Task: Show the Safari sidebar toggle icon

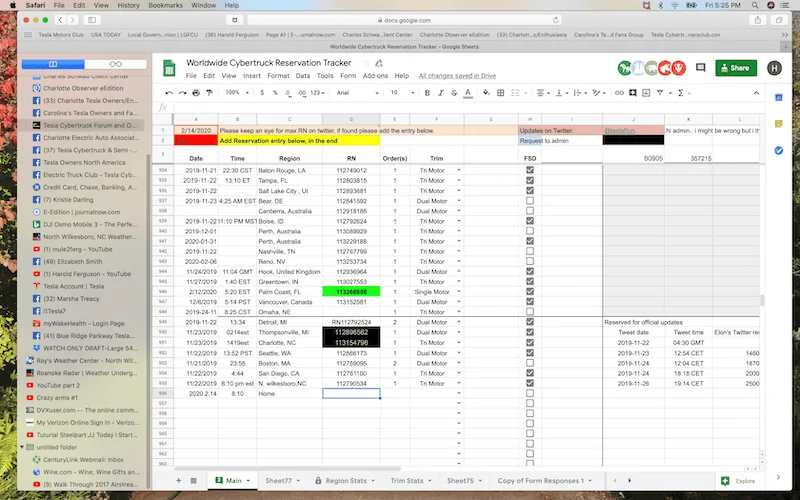Action: pos(92,20)
